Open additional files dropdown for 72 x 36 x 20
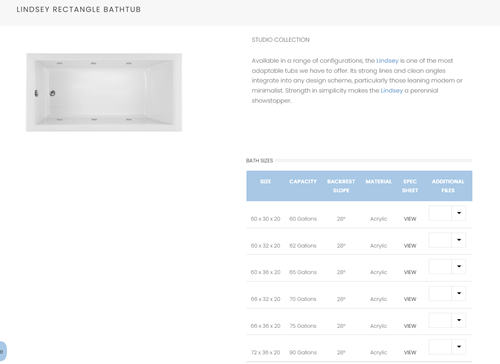The height and width of the screenshot is (364, 500). coord(447,347)
